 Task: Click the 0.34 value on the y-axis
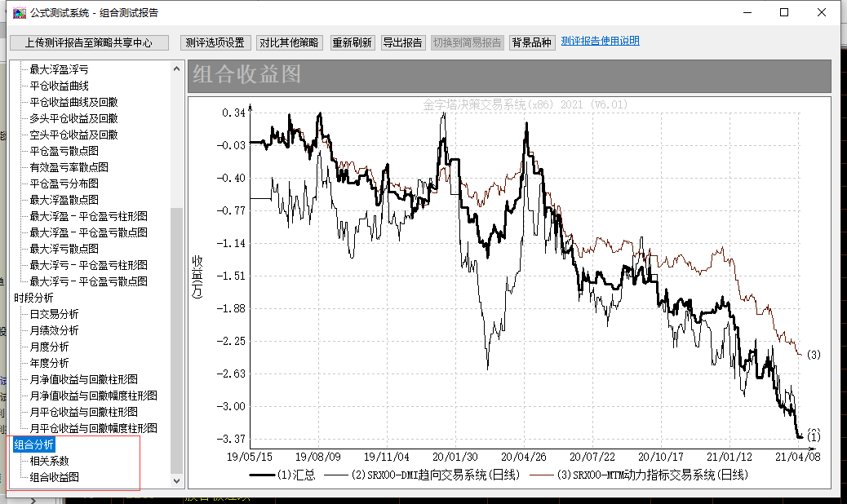click(x=234, y=113)
